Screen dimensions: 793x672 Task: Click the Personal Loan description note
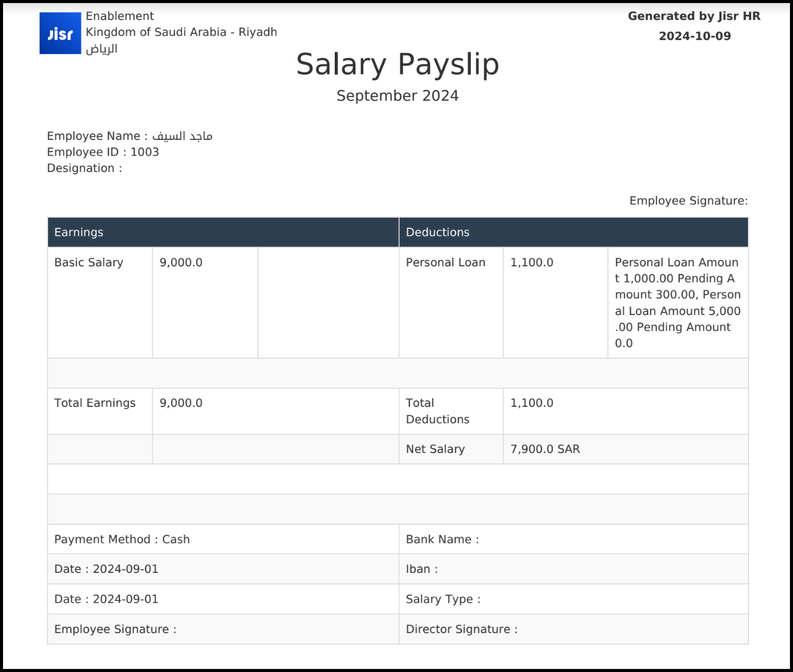pyautogui.click(x=677, y=302)
